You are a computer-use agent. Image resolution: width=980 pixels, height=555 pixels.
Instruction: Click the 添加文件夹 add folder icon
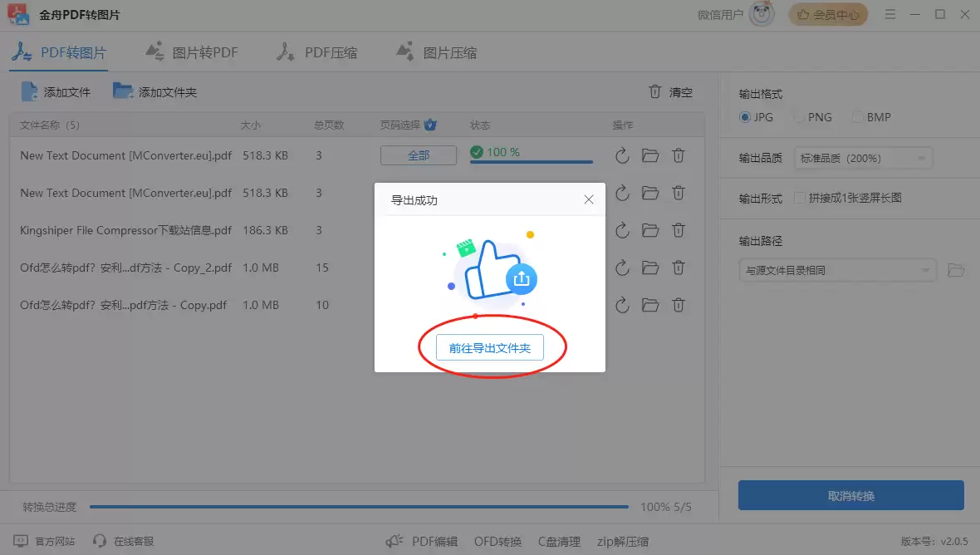(x=123, y=92)
